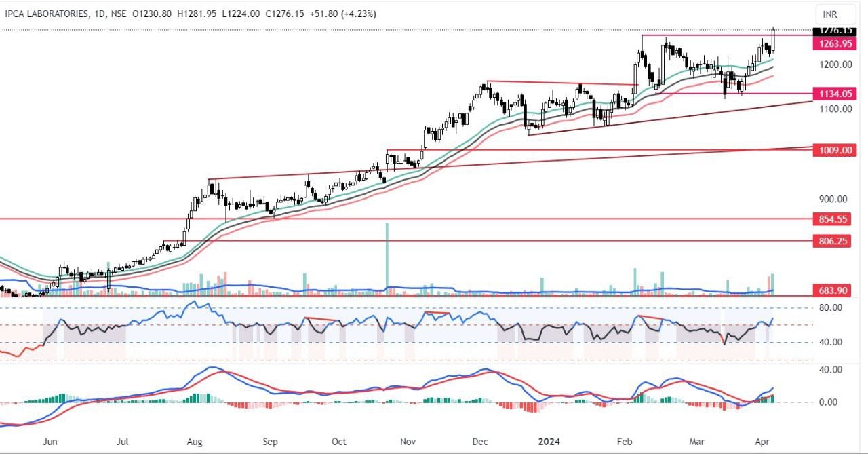
Task: Click the 806.25 price level label
Action: pos(831,241)
